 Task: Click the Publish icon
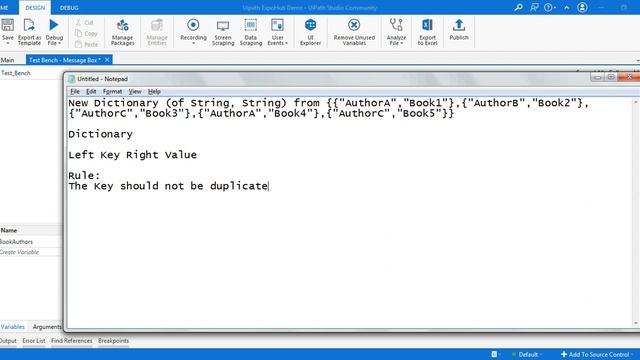pos(459,25)
